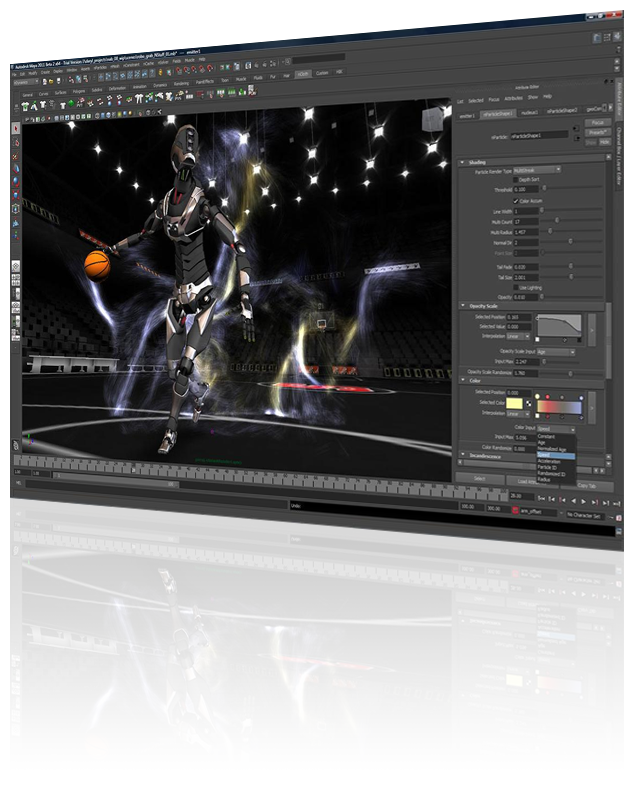Open the Fields menu in menu bar

tap(177, 61)
